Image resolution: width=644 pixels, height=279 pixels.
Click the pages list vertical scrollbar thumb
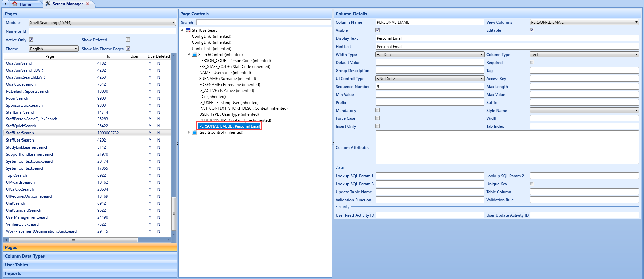click(174, 214)
